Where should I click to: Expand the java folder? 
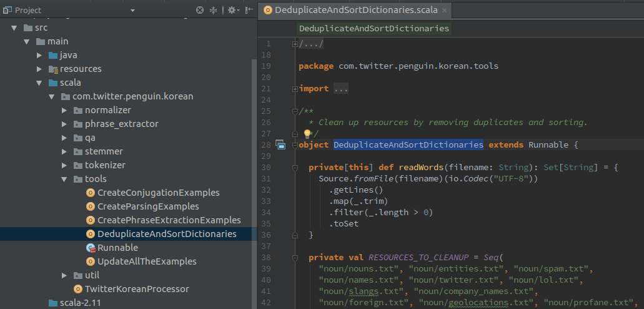pyautogui.click(x=39, y=55)
